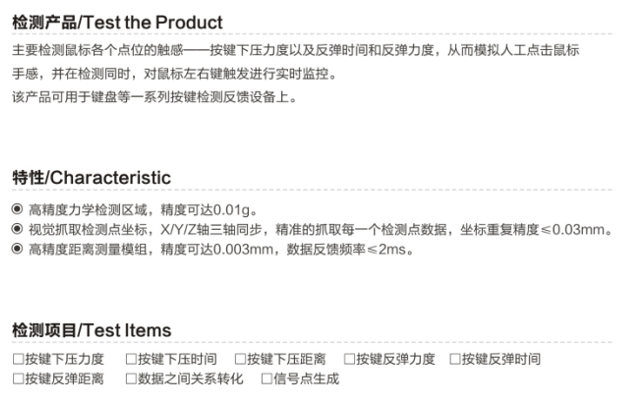Click the 检测项目/Test Items heading
This screenshot has width=631, height=409.
coord(91,330)
